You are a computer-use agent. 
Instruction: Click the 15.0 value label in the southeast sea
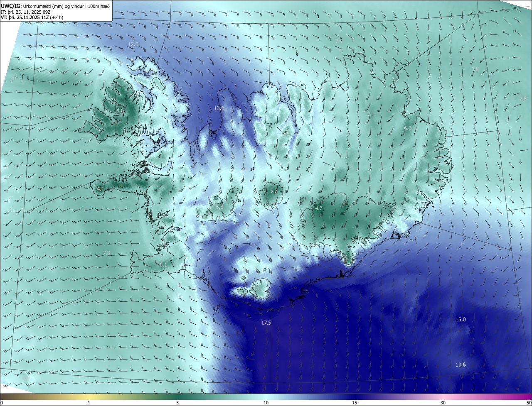pos(461,320)
